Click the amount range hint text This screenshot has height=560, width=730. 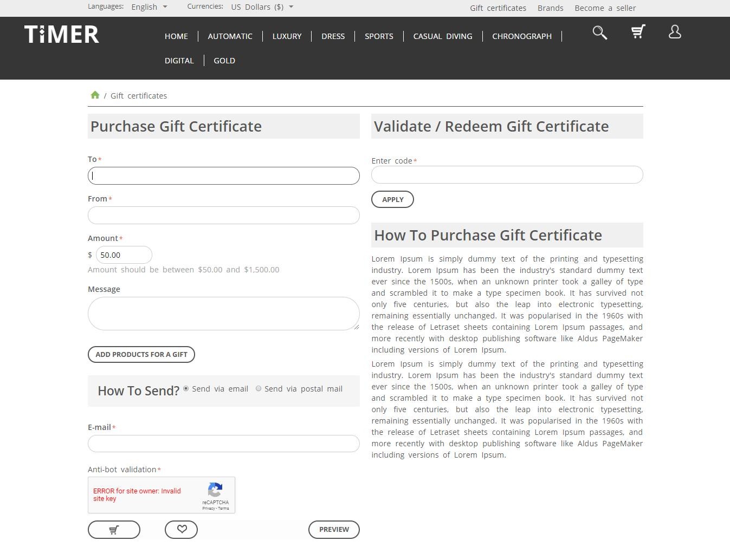(184, 270)
